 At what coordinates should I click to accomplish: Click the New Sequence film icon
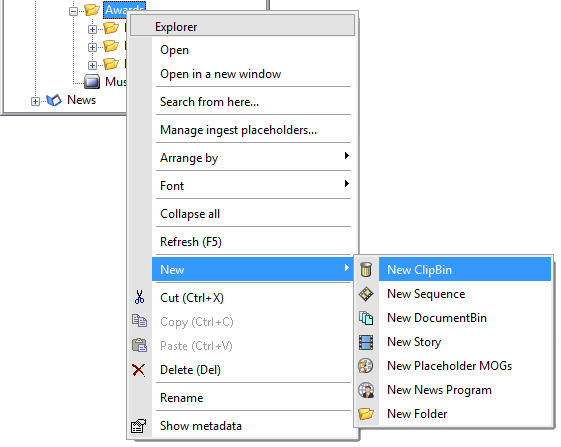click(x=366, y=294)
